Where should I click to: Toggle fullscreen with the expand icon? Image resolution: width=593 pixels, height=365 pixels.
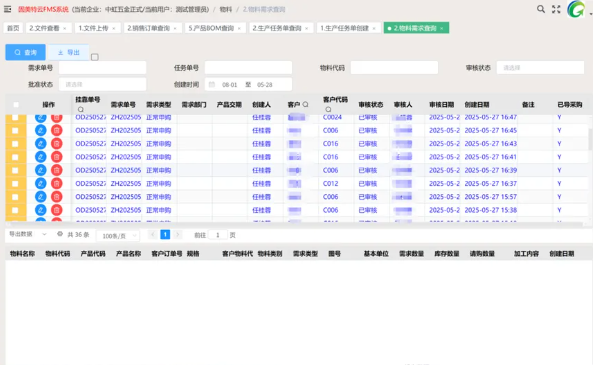point(556,9)
